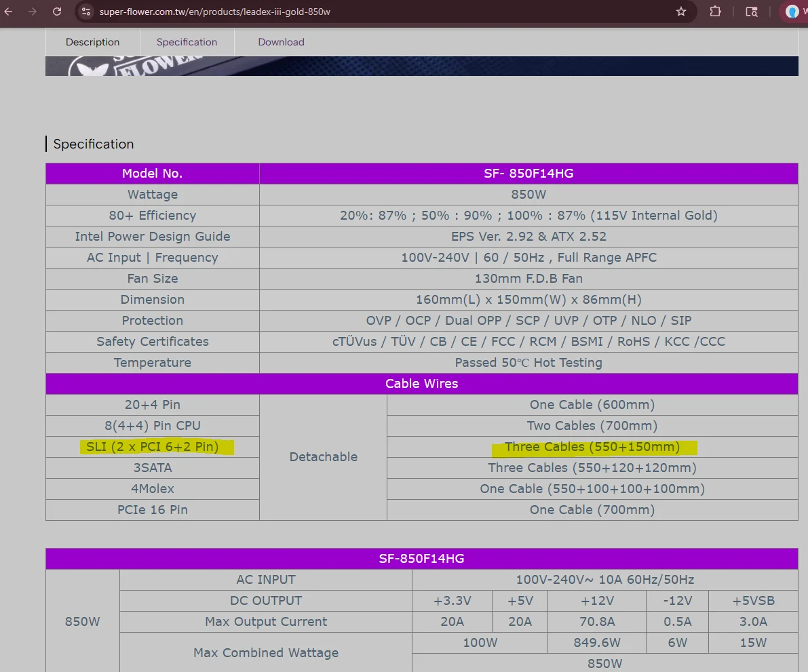
Task: Click the '130mm F.D.B Fan' cell
Action: click(x=528, y=279)
